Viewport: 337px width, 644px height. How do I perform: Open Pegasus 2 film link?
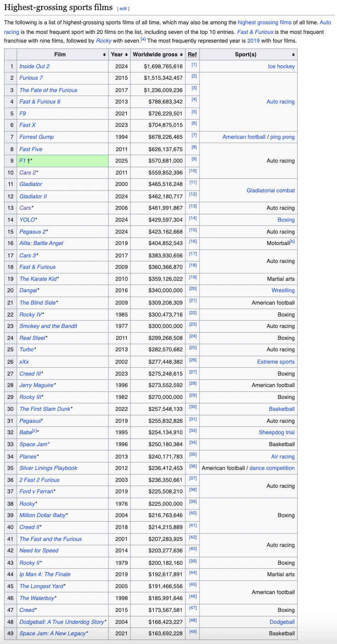click(33, 232)
